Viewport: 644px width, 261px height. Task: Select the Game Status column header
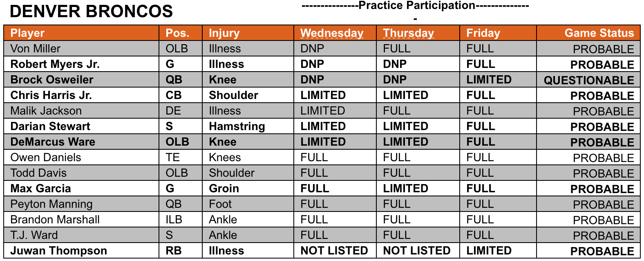(x=588, y=33)
